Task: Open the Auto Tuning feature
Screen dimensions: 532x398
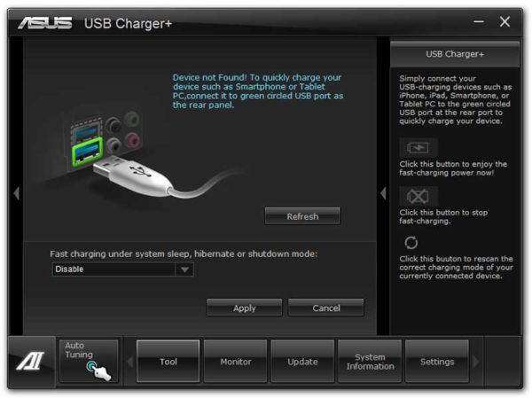Action: point(89,361)
